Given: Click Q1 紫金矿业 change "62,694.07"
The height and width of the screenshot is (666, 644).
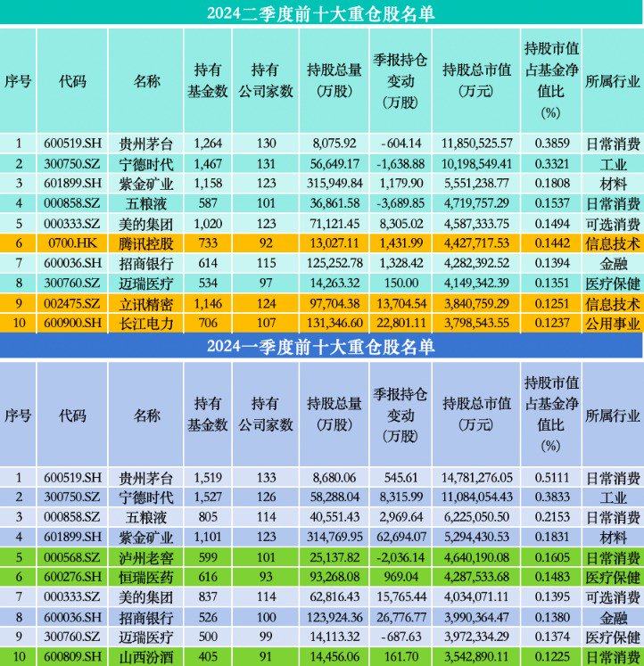Looking at the screenshot, I should point(400,538).
